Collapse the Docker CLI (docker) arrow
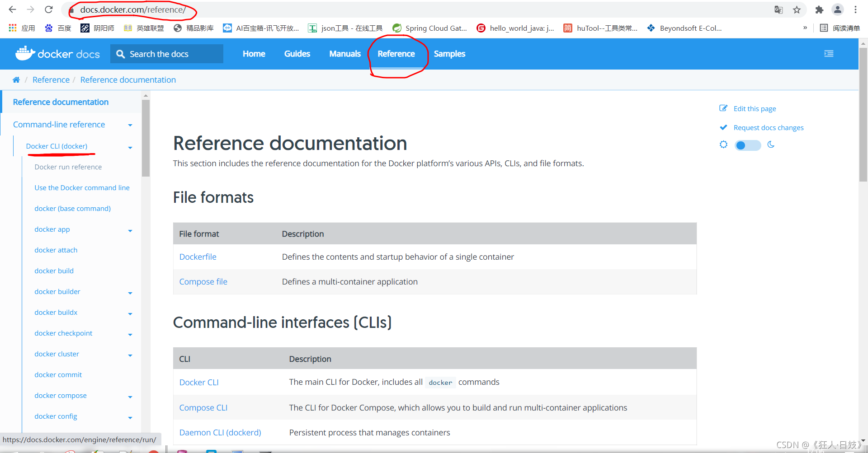The width and height of the screenshot is (868, 453). 130,148
